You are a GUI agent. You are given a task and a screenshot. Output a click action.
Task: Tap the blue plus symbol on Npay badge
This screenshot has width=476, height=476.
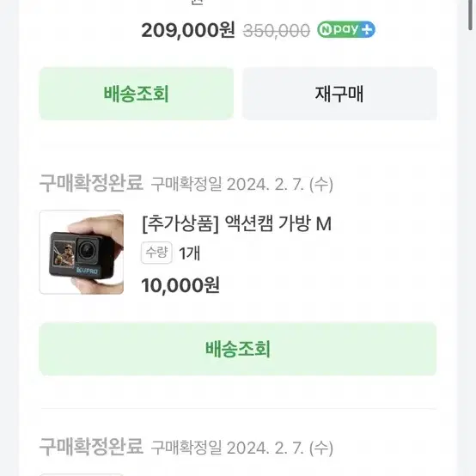click(x=367, y=30)
